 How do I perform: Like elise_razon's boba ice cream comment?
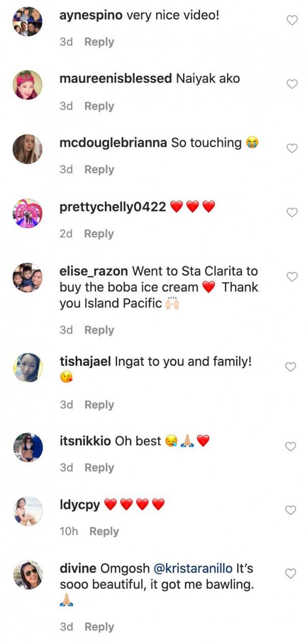(292, 276)
